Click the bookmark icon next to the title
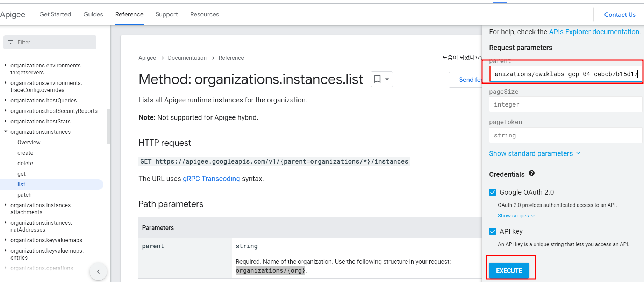Viewport: 644px width, 282px height. point(377,79)
